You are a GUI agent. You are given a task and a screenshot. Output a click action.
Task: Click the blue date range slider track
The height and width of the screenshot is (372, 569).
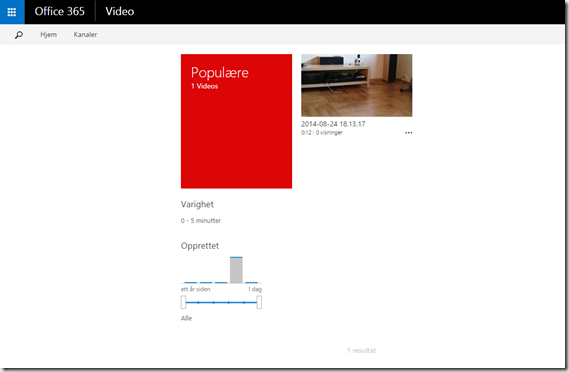(x=221, y=302)
